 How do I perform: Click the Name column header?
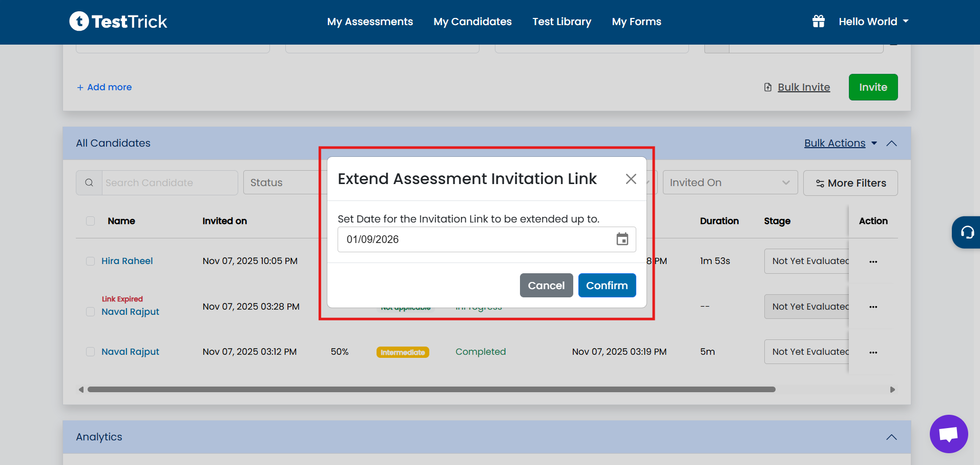[x=121, y=221]
